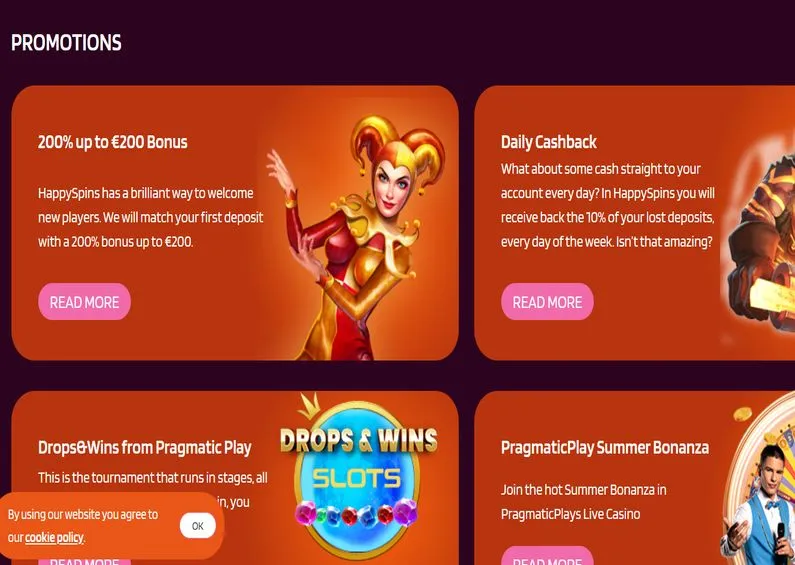Click the jester character artwork
795x565 pixels.
[356, 237]
